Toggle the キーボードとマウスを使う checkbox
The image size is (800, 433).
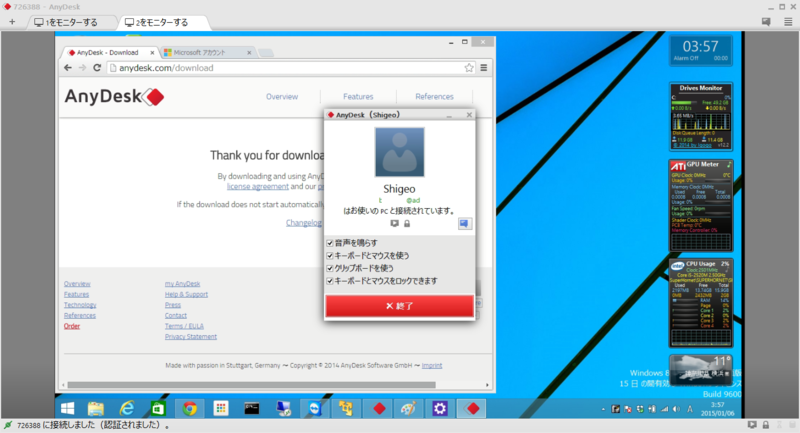[330, 256]
